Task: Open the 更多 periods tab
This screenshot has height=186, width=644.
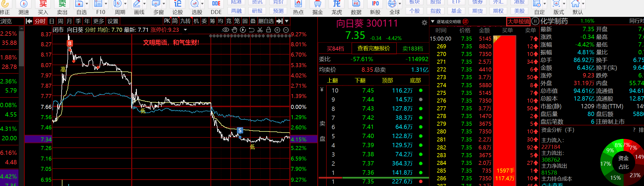Action: (x=99, y=21)
